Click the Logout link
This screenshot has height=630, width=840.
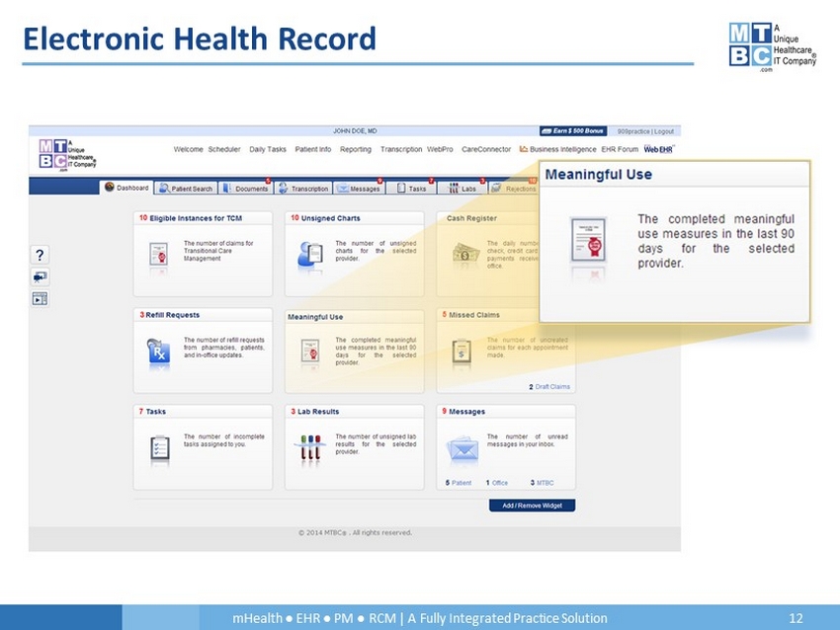[x=664, y=131]
